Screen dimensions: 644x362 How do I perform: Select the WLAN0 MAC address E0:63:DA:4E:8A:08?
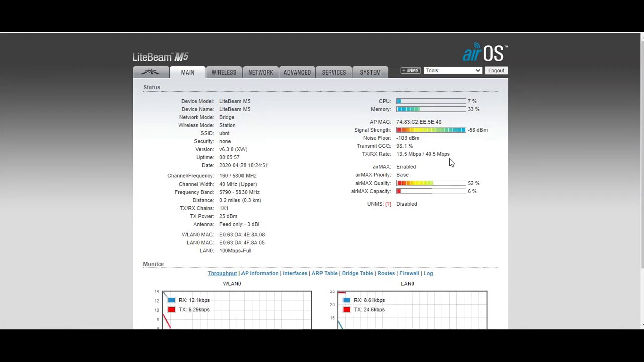tap(242, 235)
